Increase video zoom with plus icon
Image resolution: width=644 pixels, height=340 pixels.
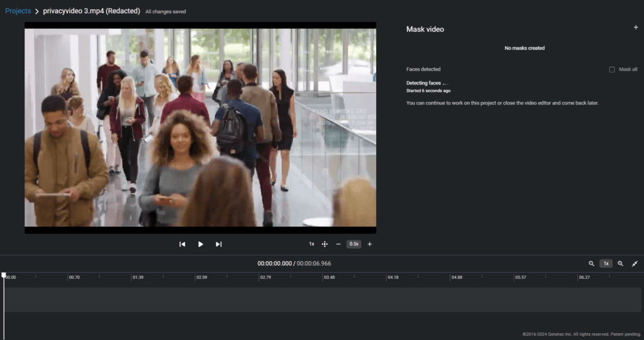(370, 244)
